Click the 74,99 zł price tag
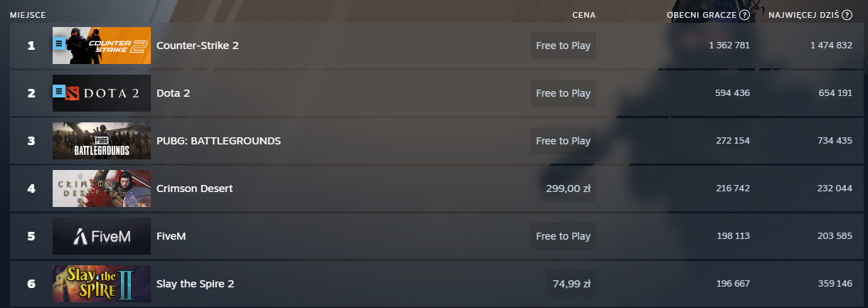The width and height of the screenshot is (868, 308). click(x=571, y=284)
